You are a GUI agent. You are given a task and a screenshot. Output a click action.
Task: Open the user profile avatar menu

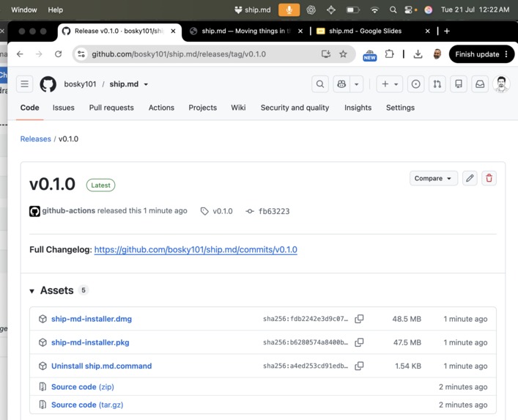point(501,84)
